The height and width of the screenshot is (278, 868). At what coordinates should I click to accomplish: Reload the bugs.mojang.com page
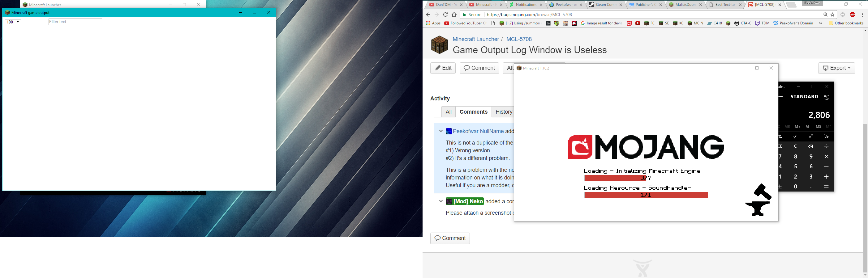coord(445,15)
